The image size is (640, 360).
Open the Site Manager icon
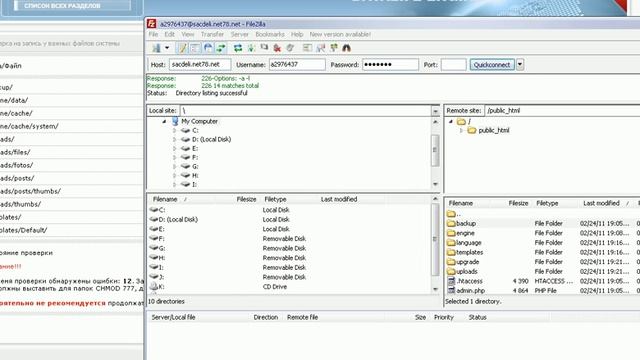(x=157, y=48)
